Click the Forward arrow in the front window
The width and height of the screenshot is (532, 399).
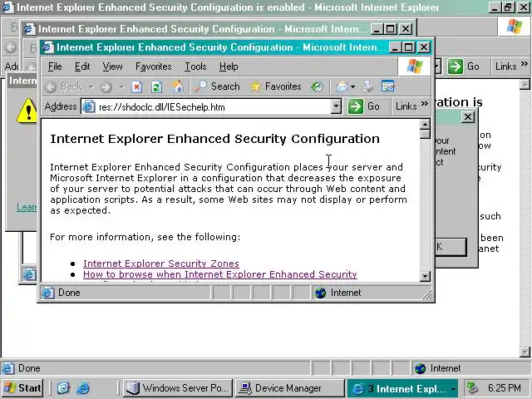click(x=106, y=86)
